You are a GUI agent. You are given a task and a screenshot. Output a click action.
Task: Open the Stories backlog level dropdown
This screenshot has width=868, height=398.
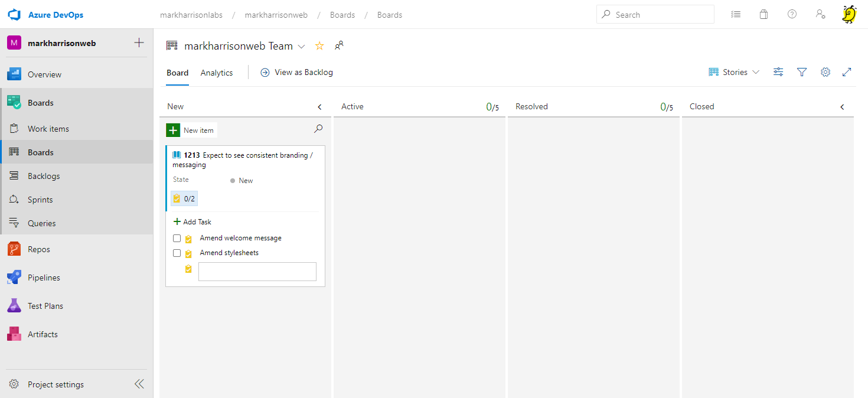click(735, 72)
